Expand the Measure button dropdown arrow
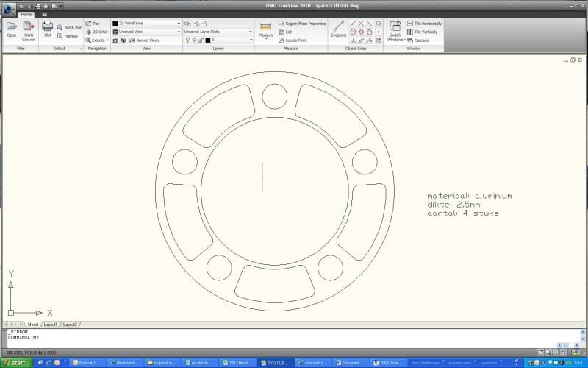Screen dimensions: 588x368 [x=265, y=39]
